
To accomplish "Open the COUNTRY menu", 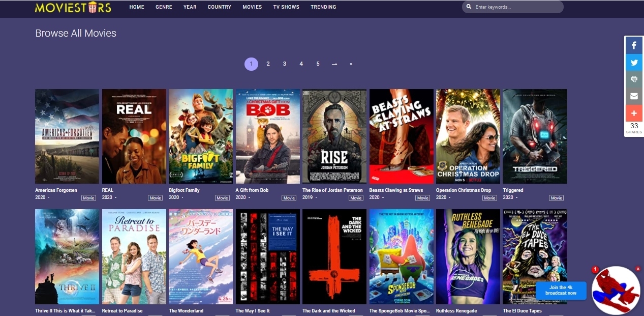I will click(x=220, y=7).
